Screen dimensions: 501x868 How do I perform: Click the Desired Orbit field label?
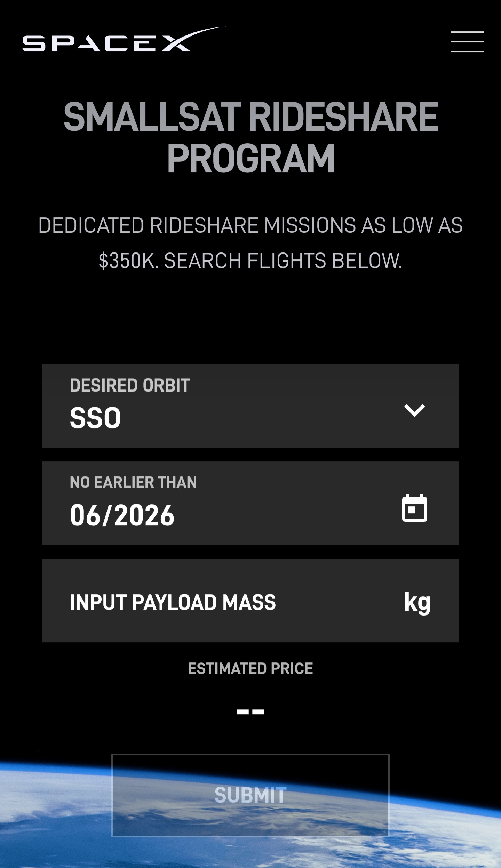point(130,385)
